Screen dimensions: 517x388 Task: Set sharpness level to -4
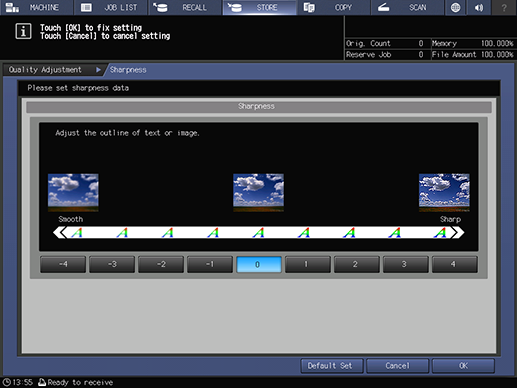pyautogui.click(x=63, y=264)
